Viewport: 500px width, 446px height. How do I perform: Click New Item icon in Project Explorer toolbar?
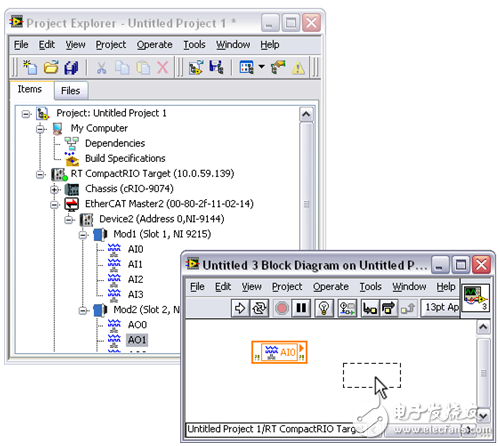tap(30, 67)
